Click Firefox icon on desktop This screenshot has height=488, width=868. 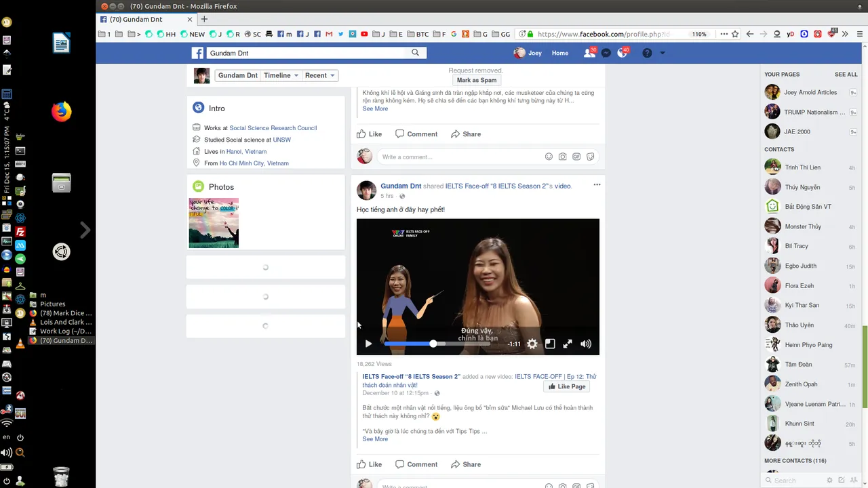click(61, 111)
